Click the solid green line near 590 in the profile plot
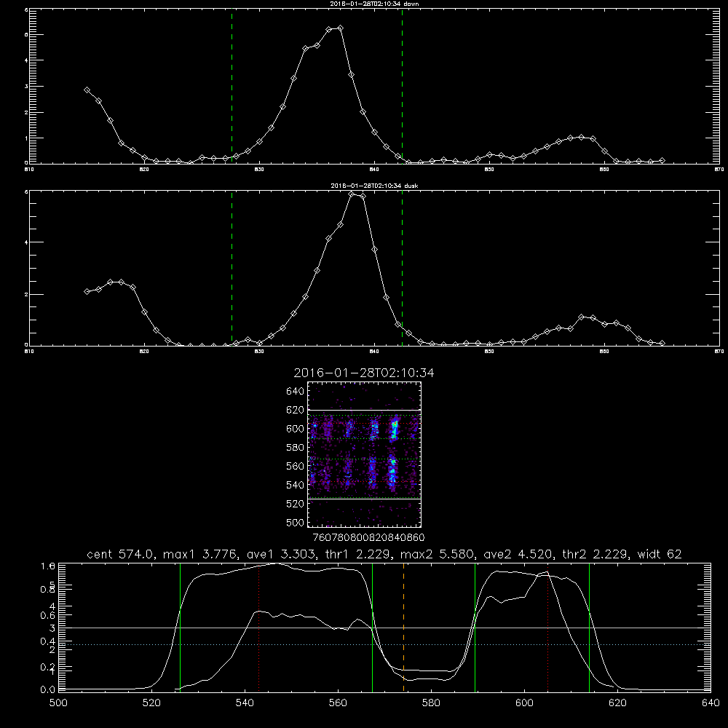The width and height of the screenshot is (728, 728). [x=475, y=628]
